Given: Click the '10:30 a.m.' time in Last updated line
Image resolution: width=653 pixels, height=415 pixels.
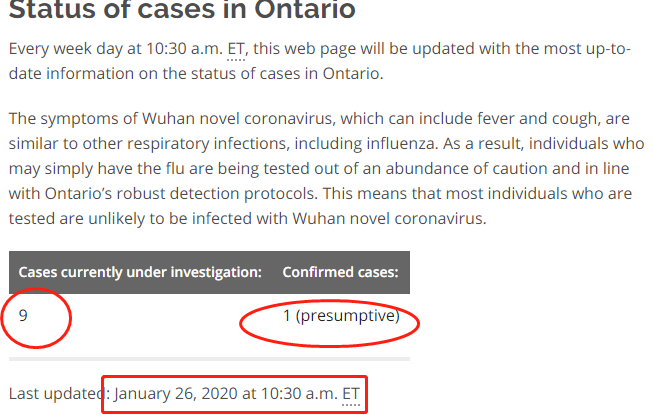Looking at the screenshot, I should 299,394.
